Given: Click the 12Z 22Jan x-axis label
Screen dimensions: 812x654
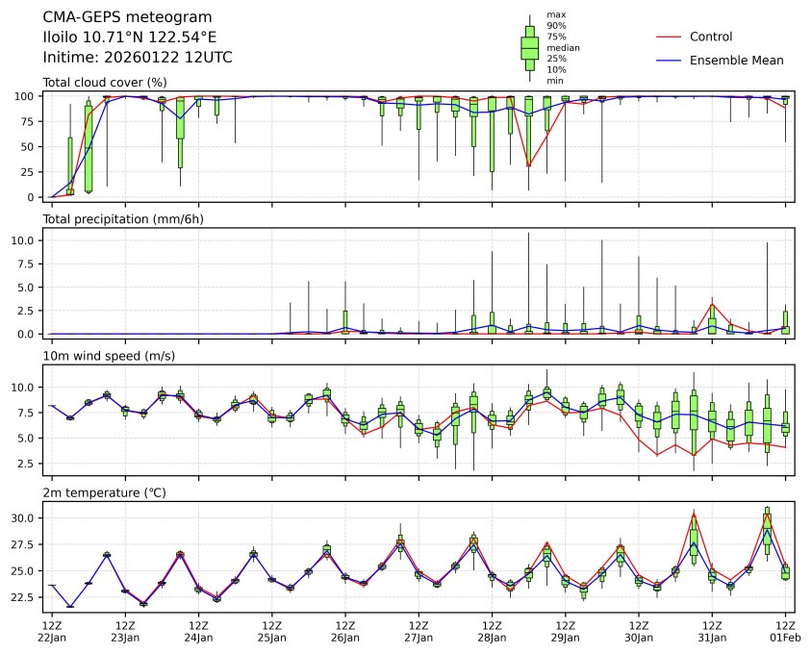Looking at the screenshot, I should click(x=52, y=632).
